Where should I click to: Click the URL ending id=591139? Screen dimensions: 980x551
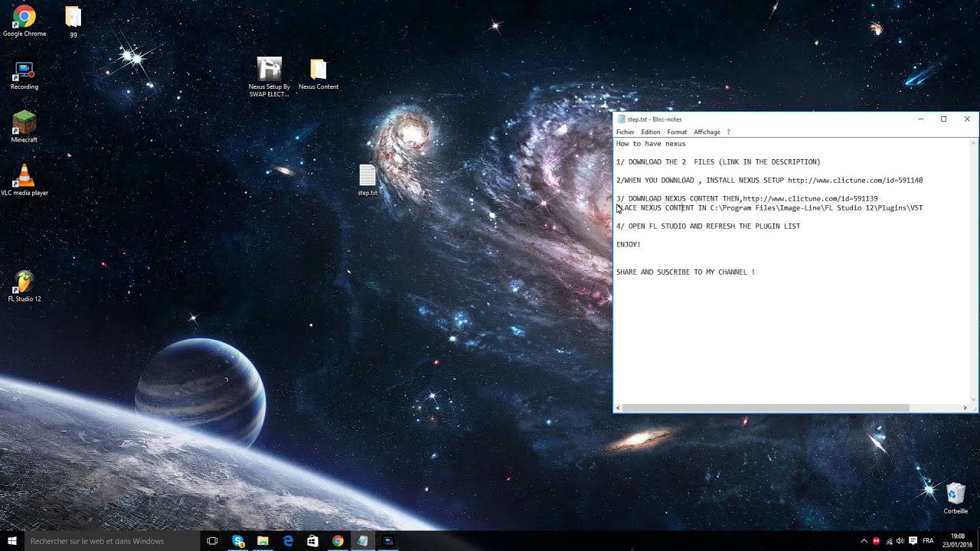pyautogui.click(x=811, y=199)
